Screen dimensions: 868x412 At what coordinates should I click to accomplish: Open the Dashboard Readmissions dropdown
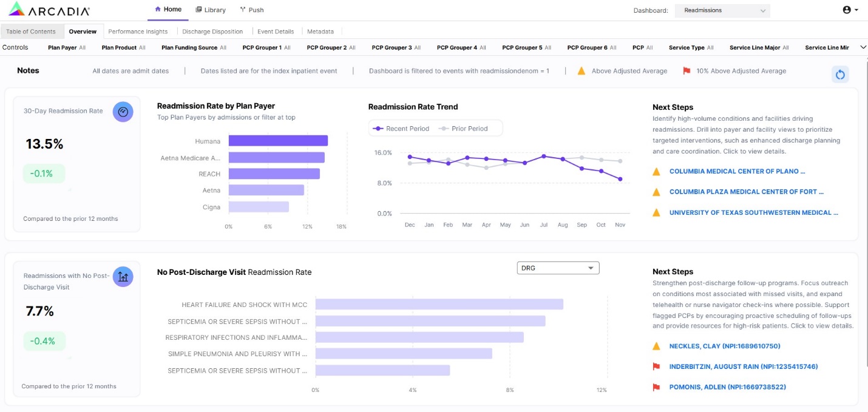[x=722, y=10]
